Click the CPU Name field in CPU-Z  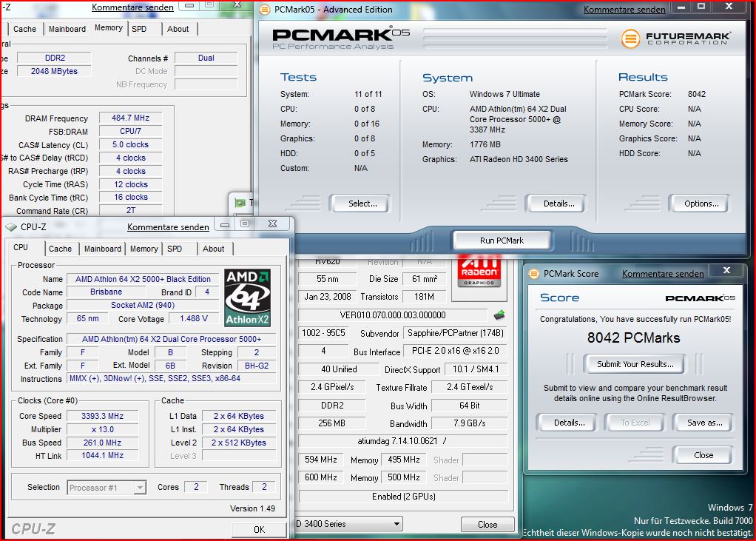142,279
